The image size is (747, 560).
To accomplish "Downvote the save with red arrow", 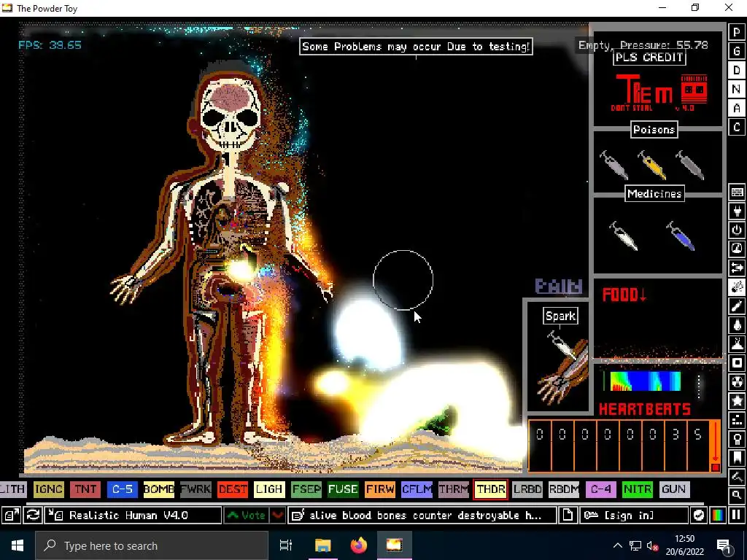I will 278,516.
